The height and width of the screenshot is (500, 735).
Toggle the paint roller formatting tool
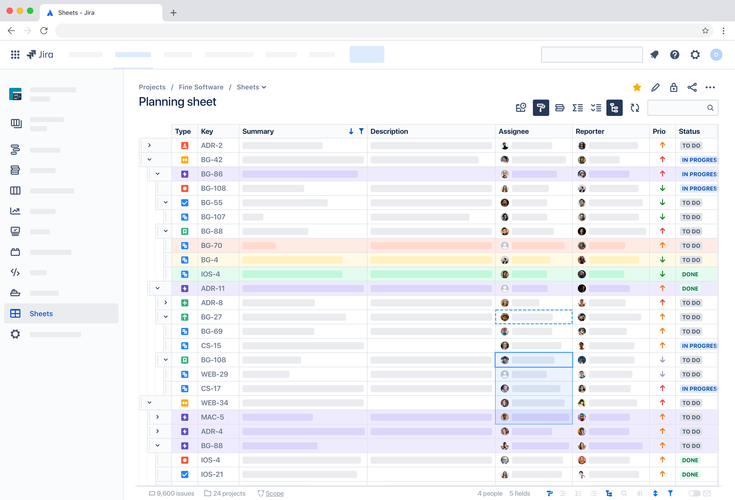click(540, 108)
